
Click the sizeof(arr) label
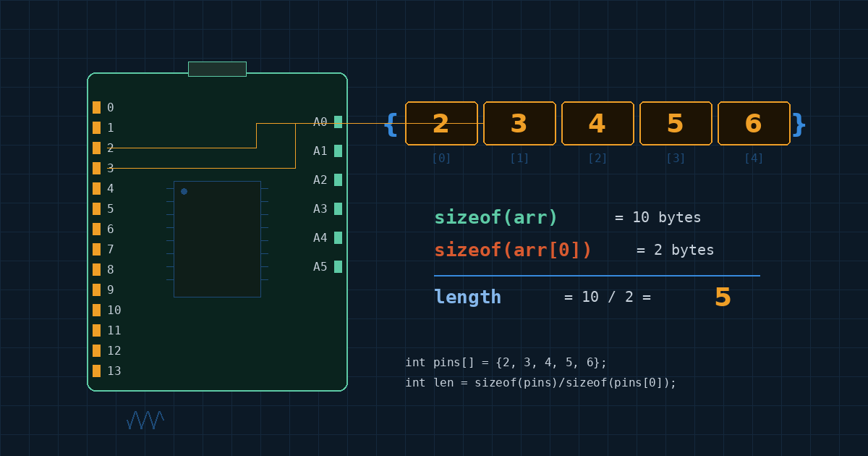point(496,217)
